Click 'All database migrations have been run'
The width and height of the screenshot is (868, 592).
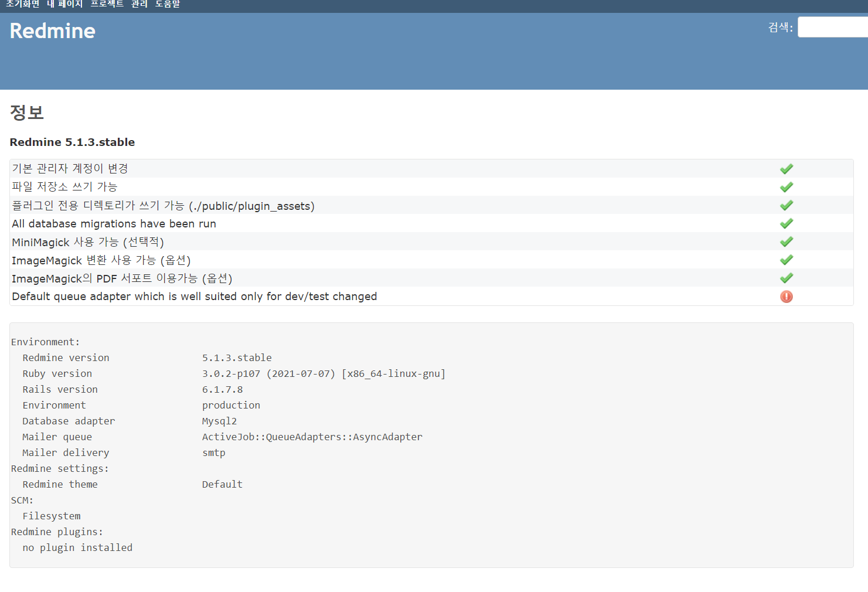click(114, 224)
